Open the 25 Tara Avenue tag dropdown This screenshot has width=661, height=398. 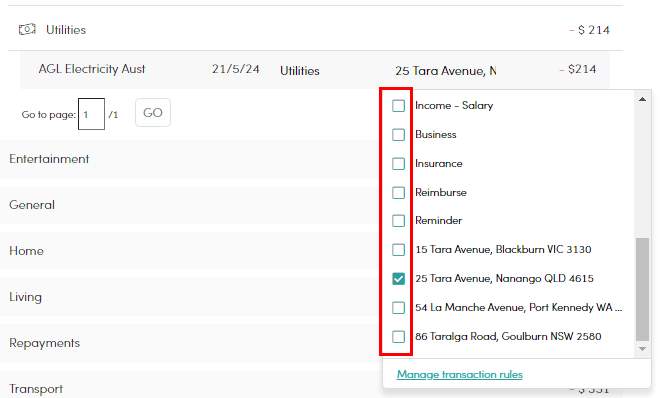point(446,71)
